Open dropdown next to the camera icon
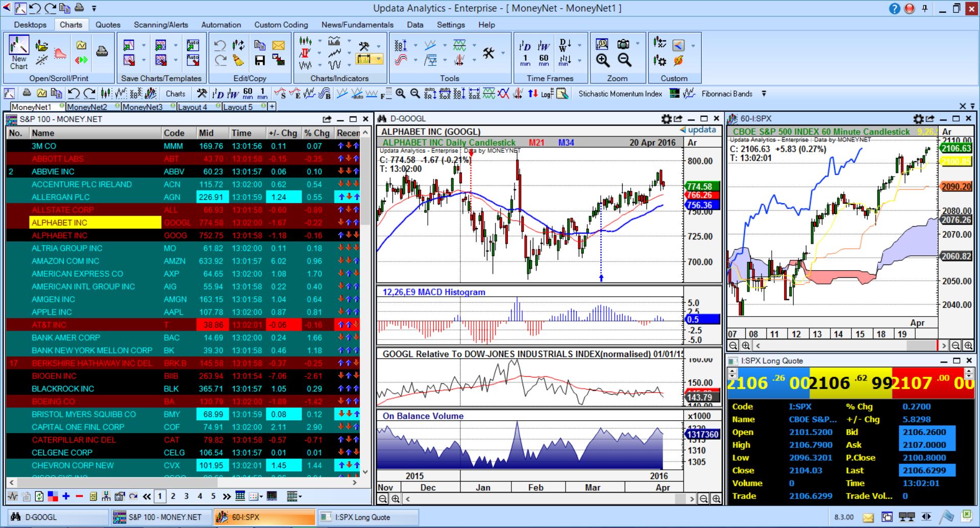 (638, 44)
